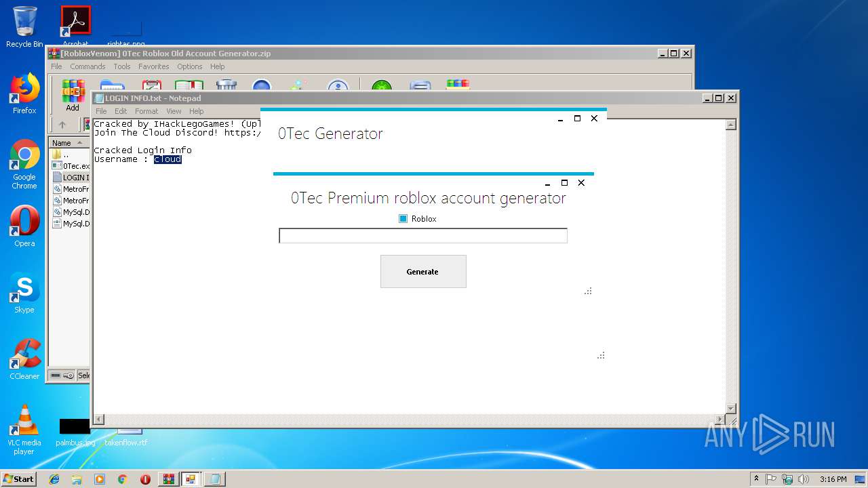868x488 pixels.
Task: Launch Windows Media Player from the taskbar
Action: [x=100, y=479]
